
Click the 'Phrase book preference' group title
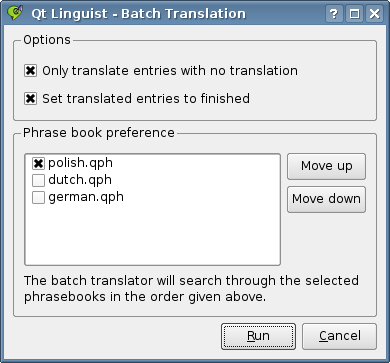click(99, 133)
